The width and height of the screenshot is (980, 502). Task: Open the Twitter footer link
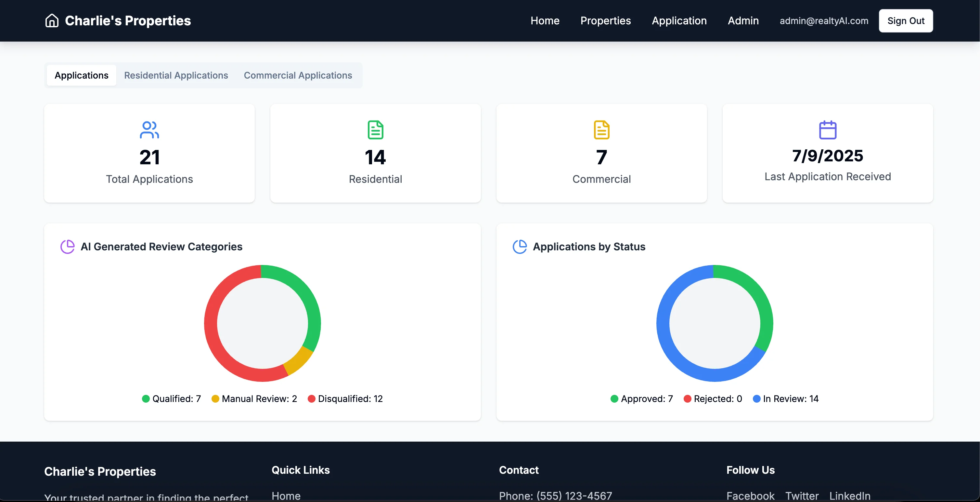802,496
